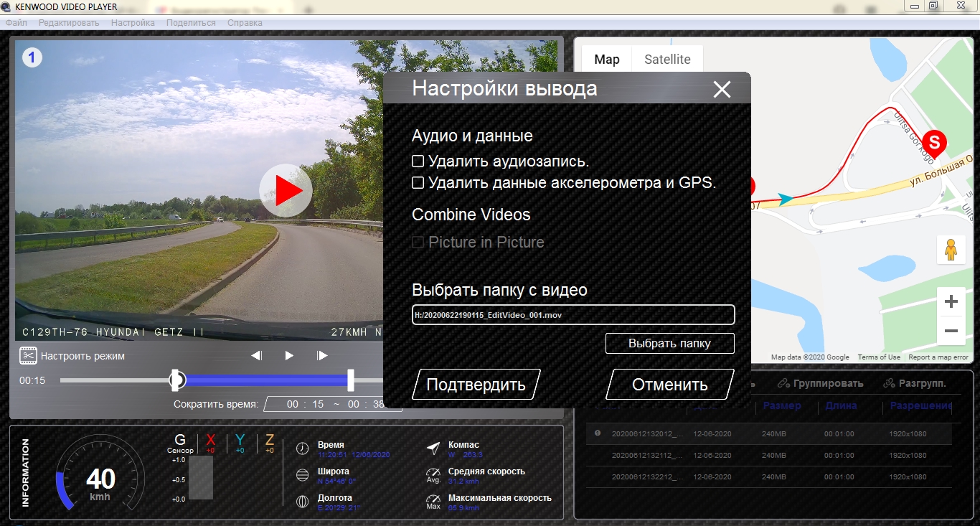The width and height of the screenshot is (980, 526).
Task: Switch map to Satellite view
Action: pos(667,60)
